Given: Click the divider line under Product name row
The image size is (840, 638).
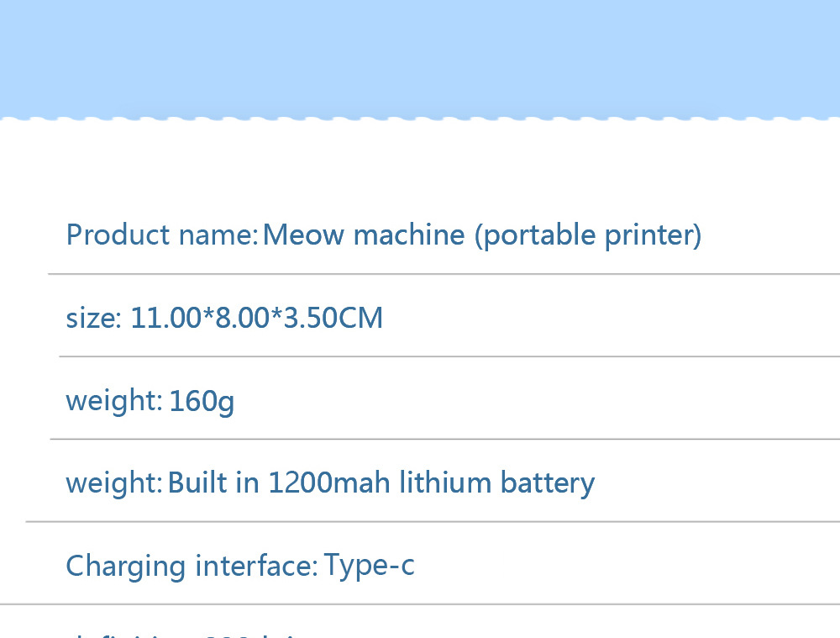Looking at the screenshot, I should pyautogui.click(x=444, y=274).
